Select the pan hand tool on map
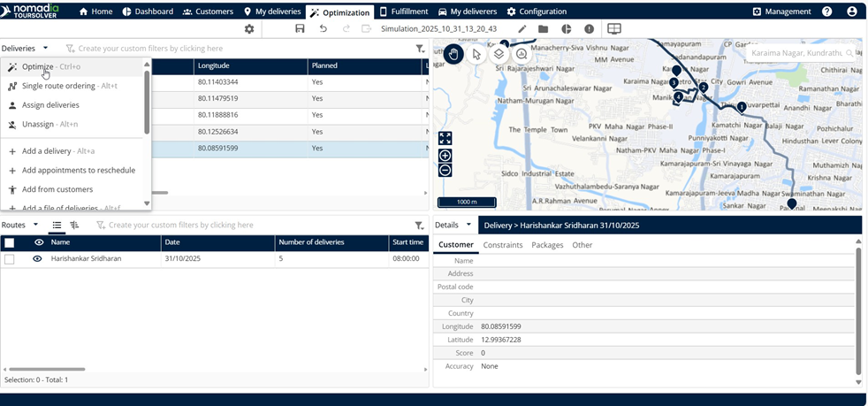 (x=453, y=54)
